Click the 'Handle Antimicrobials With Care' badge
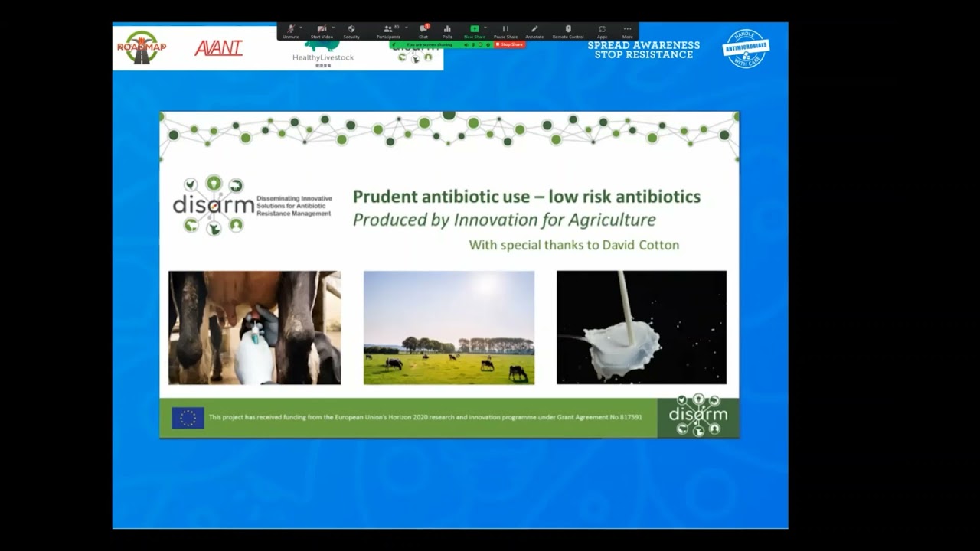The height and width of the screenshot is (551, 980). pyautogui.click(x=746, y=48)
